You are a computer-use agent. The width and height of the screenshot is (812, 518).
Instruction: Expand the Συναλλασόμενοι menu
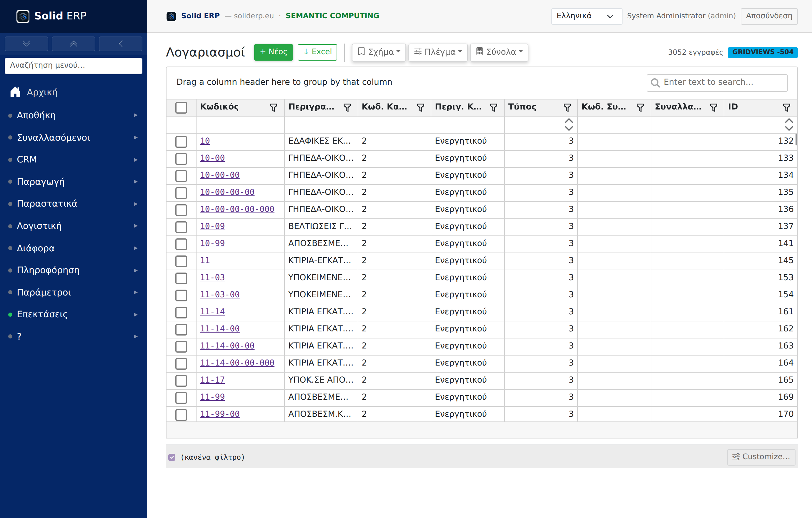(x=74, y=138)
